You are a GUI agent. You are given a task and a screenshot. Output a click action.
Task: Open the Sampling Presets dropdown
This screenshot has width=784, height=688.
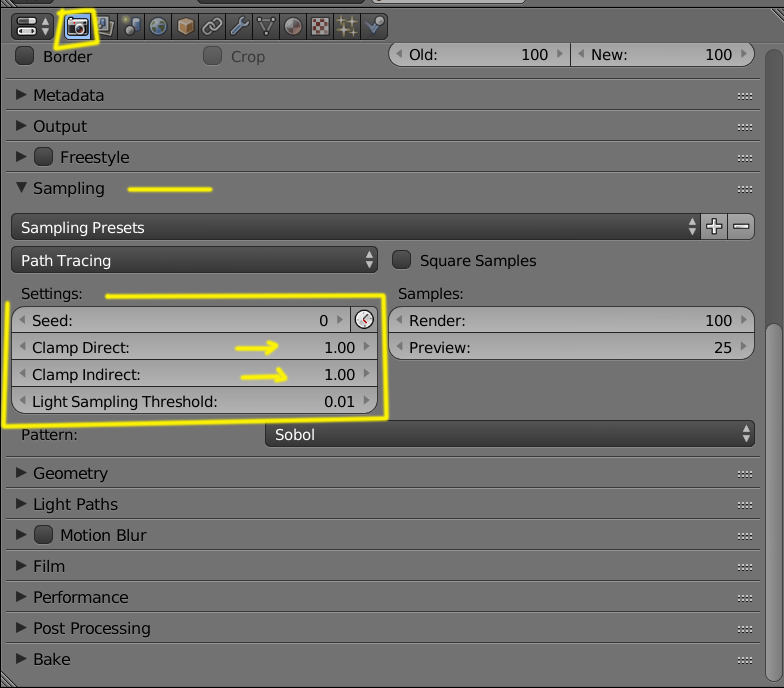click(x=356, y=226)
